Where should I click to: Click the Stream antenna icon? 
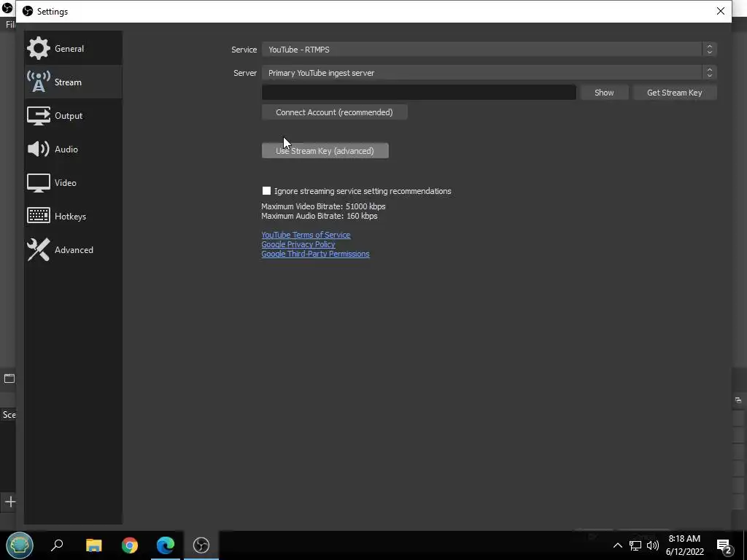38,82
